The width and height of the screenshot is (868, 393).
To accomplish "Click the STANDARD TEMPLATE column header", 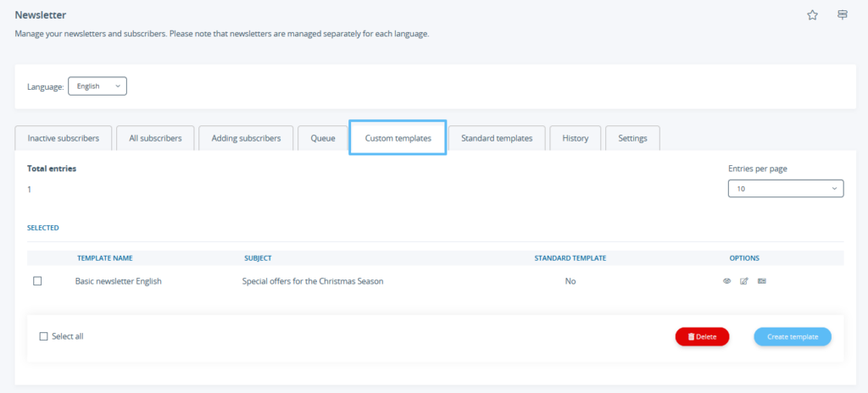I will (x=570, y=258).
